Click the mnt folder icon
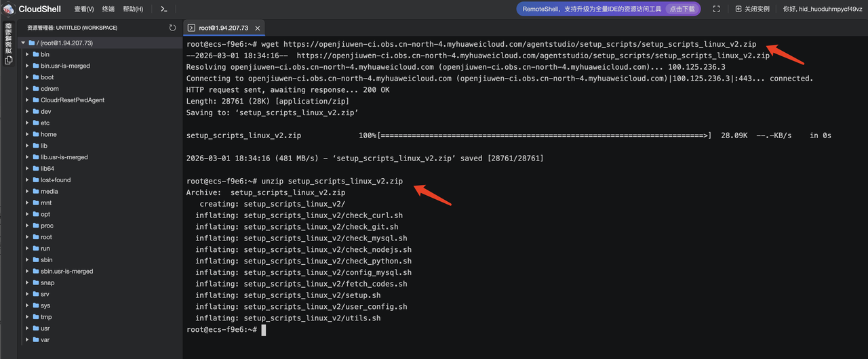The image size is (868, 359). 36,203
